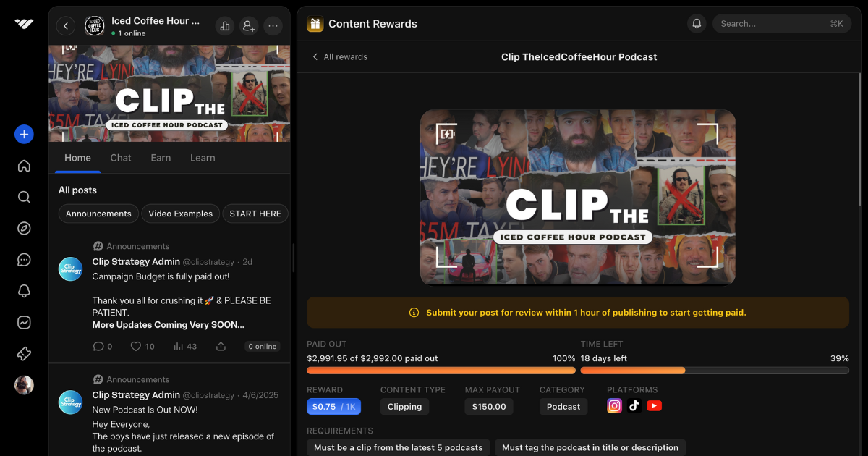Image resolution: width=868 pixels, height=456 pixels.
Task: Click 'New Podcast Is Out NOW!' text
Action: pos(145,410)
